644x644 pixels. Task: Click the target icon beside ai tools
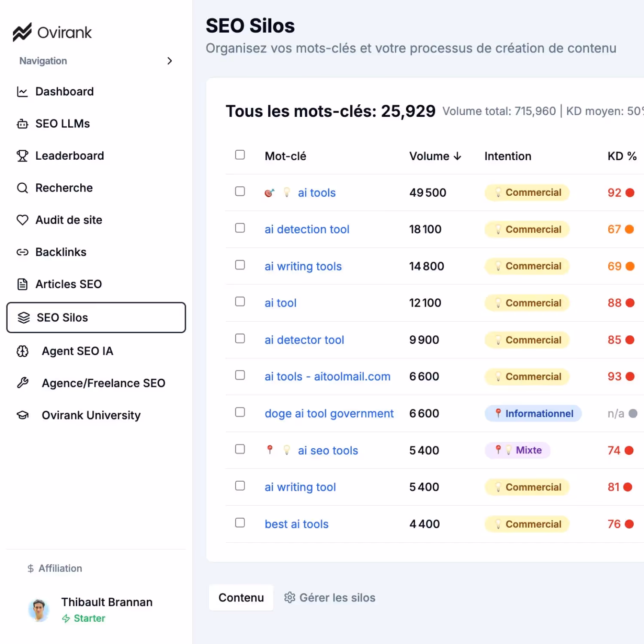pyautogui.click(x=270, y=193)
